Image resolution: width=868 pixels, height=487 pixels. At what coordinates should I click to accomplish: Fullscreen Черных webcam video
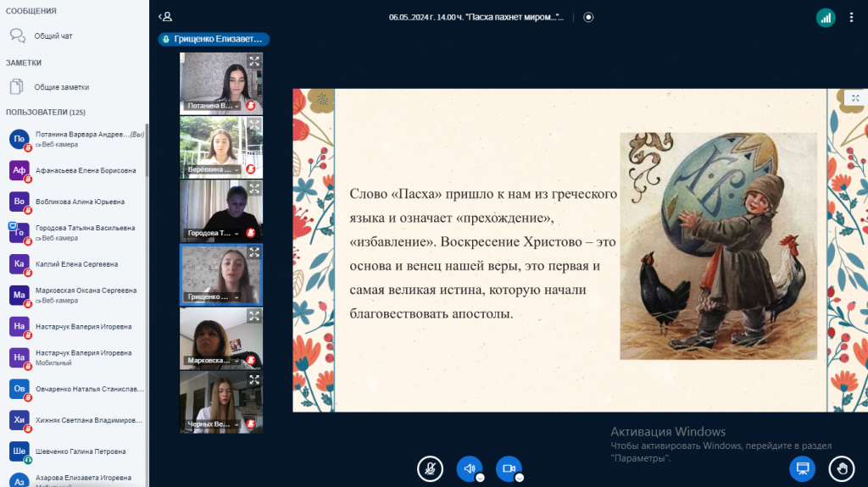[x=254, y=379]
